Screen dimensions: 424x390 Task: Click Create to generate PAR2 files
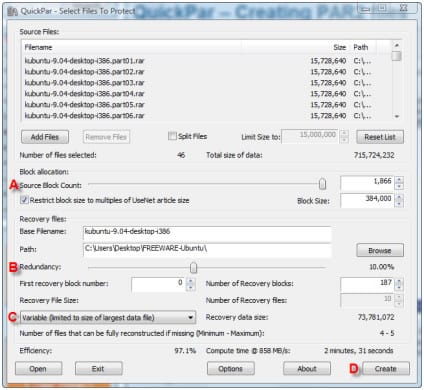point(386,369)
